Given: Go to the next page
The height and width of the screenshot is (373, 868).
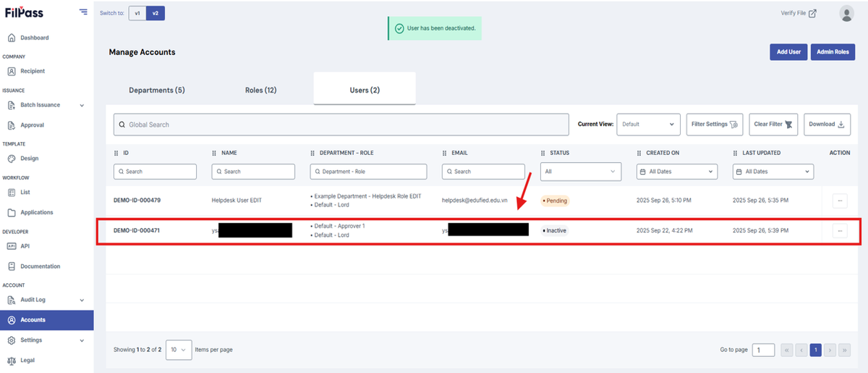Looking at the screenshot, I should pyautogui.click(x=830, y=350).
